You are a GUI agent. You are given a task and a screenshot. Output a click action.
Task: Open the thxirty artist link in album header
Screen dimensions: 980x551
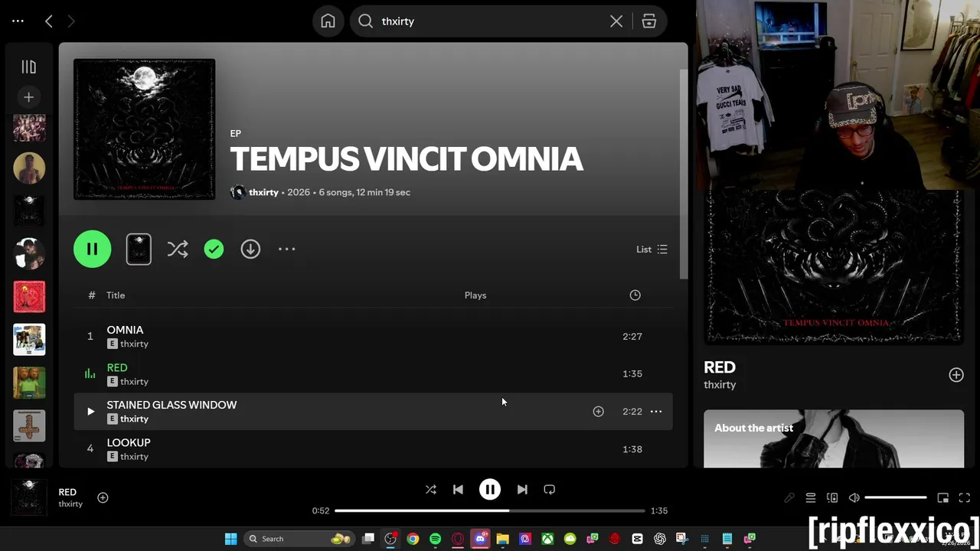coord(263,192)
